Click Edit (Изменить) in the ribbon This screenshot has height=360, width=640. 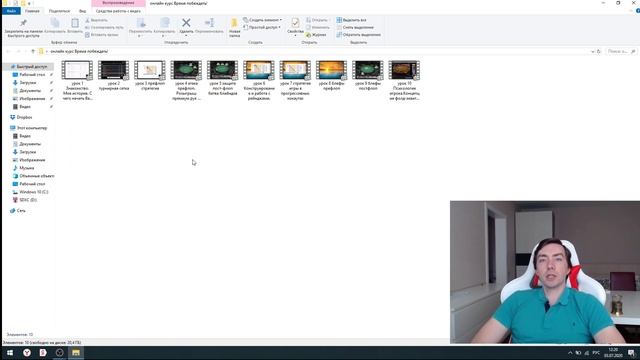click(318, 27)
